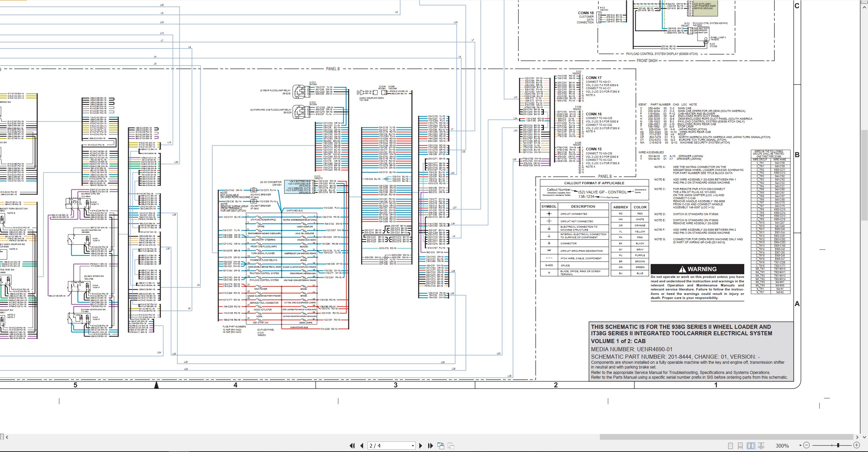Click the VOLUME 1 of 2: CAB text

[x=618, y=341]
